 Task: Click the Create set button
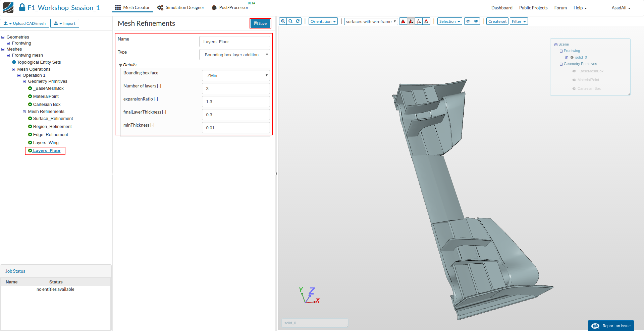coord(497,21)
